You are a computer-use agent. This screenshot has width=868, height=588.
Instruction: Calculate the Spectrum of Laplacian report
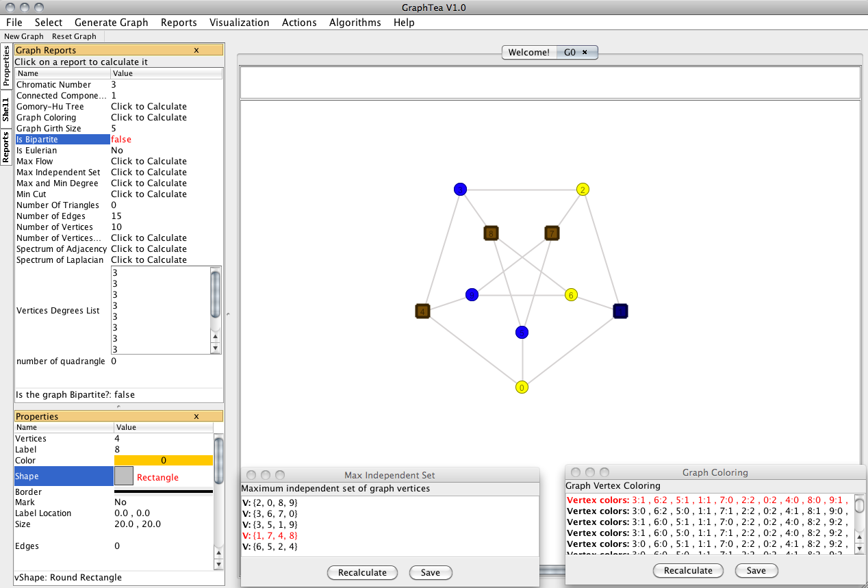click(x=149, y=259)
